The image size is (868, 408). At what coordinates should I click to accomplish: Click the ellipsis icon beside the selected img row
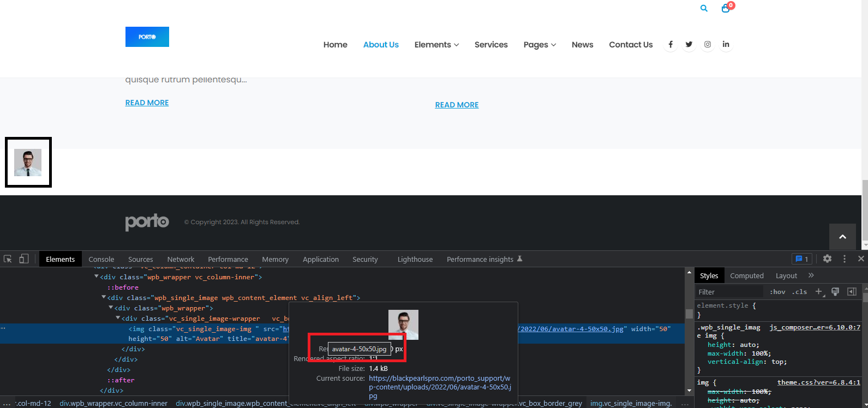pos(3,329)
